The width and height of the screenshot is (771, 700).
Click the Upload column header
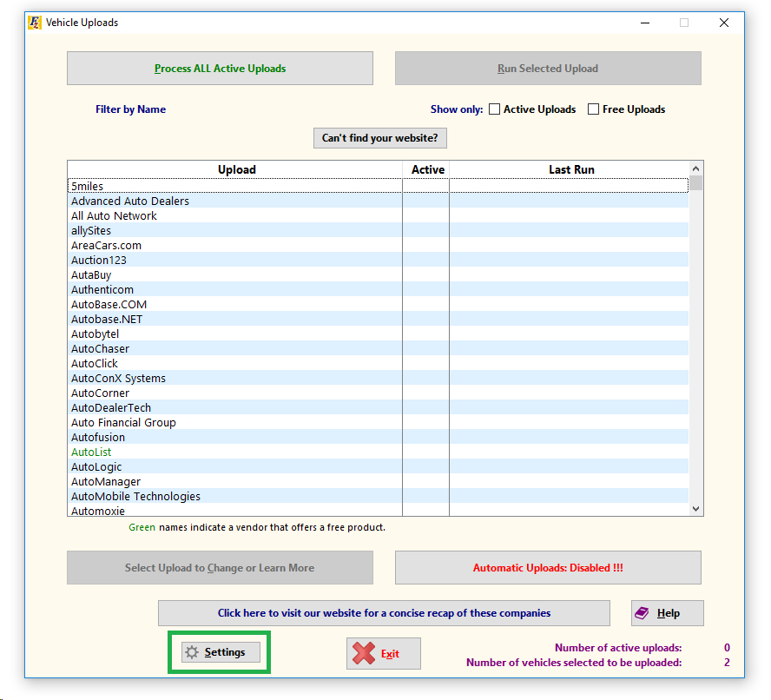pyautogui.click(x=235, y=169)
